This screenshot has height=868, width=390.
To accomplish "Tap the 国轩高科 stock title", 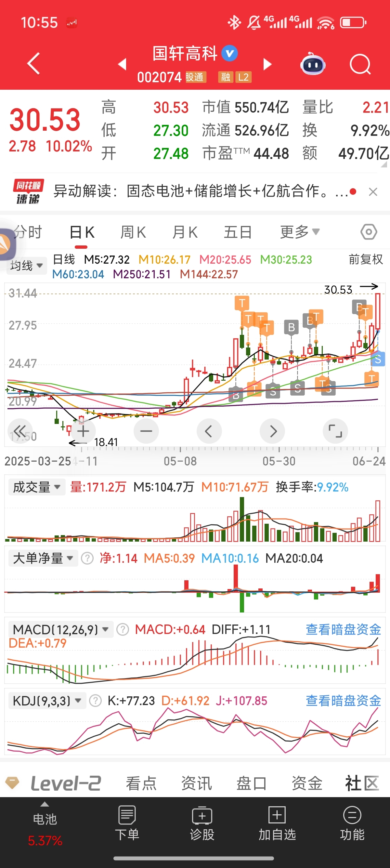I will [x=185, y=53].
